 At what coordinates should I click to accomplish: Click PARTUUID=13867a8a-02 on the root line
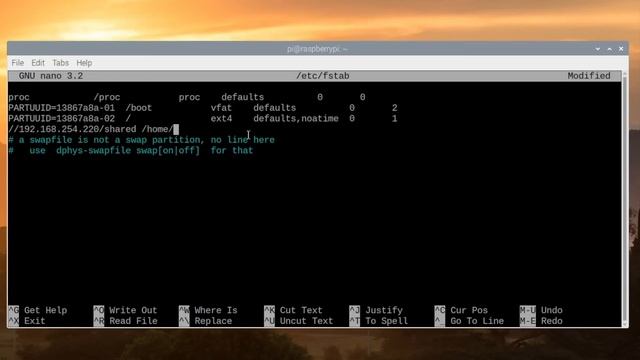pyautogui.click(x=62, y=118)
